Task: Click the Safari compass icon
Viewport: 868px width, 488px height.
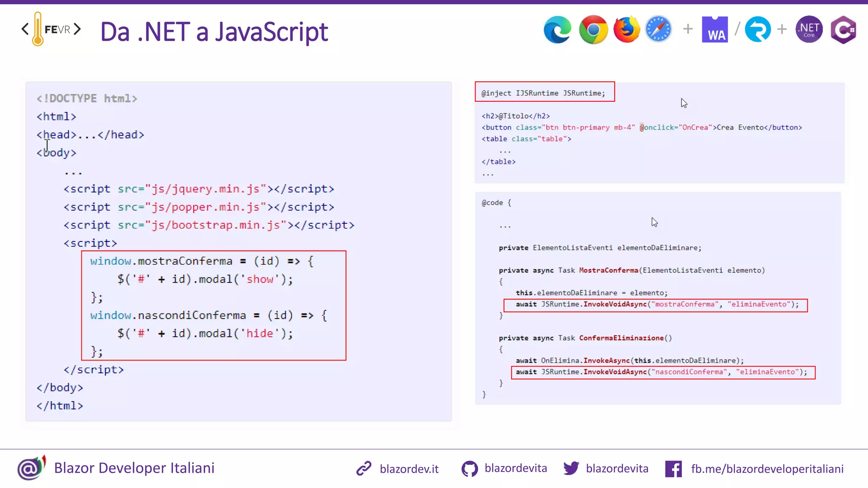Action: (x=658, y=29)
